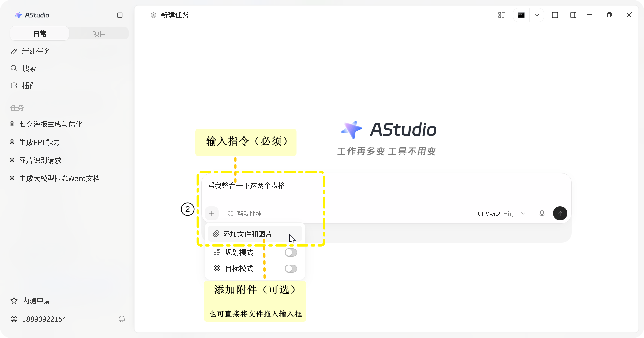Open the task 七夕海报生成与优化
644x338 pixels.
(x=51, y=124)
